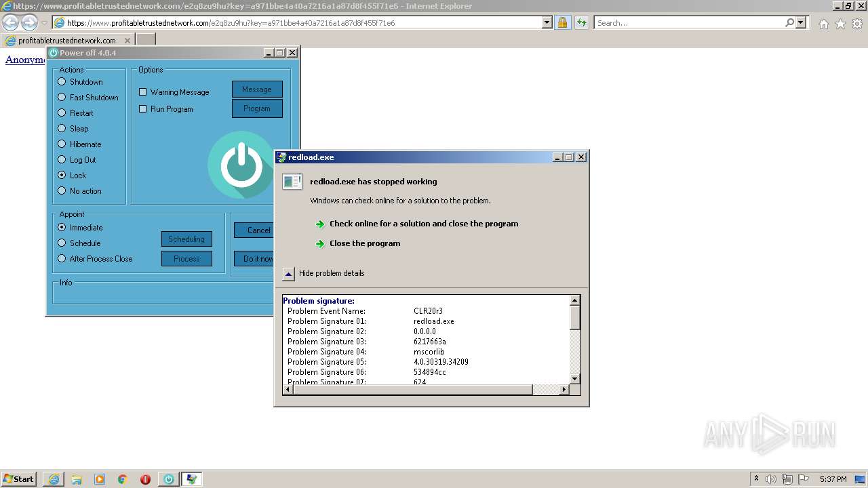This screenshot has width=868, height=488.
Task: Click the Scheduling button
Action: (x=186, y=239)
